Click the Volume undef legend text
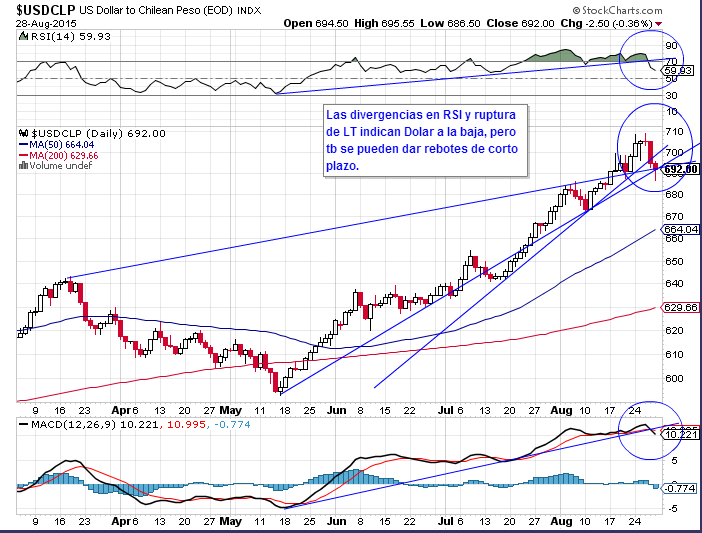This screenshot has width=702, height=533. point(60,166)
